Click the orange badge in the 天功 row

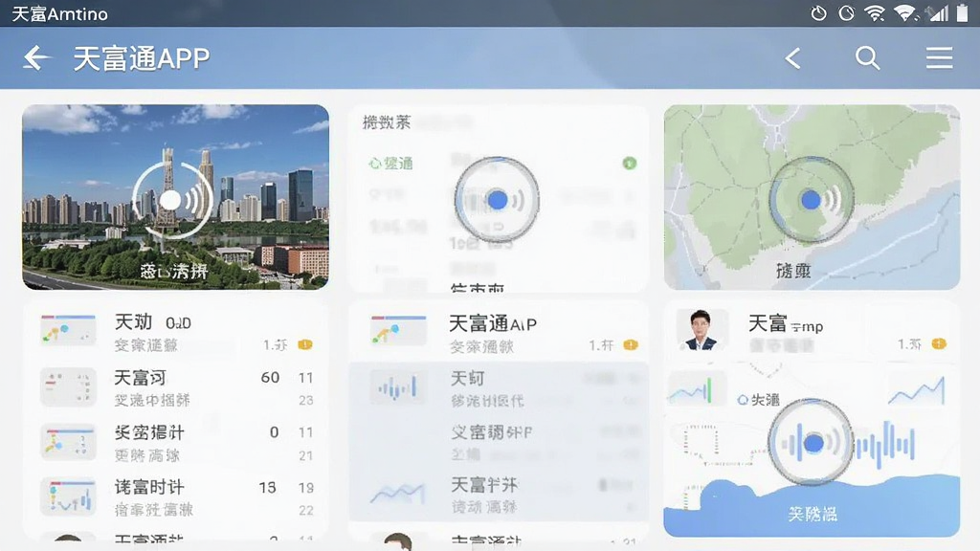click(x=305, y=344)
